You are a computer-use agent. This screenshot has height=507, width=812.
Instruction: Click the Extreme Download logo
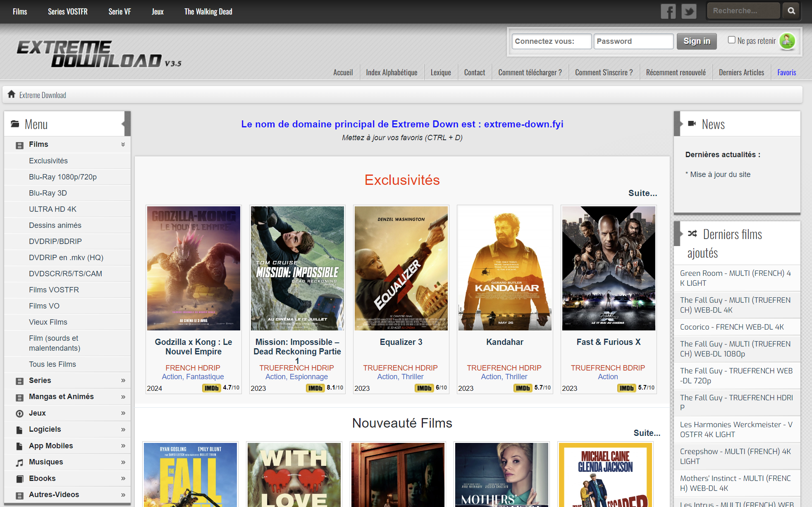pos(99,54)
